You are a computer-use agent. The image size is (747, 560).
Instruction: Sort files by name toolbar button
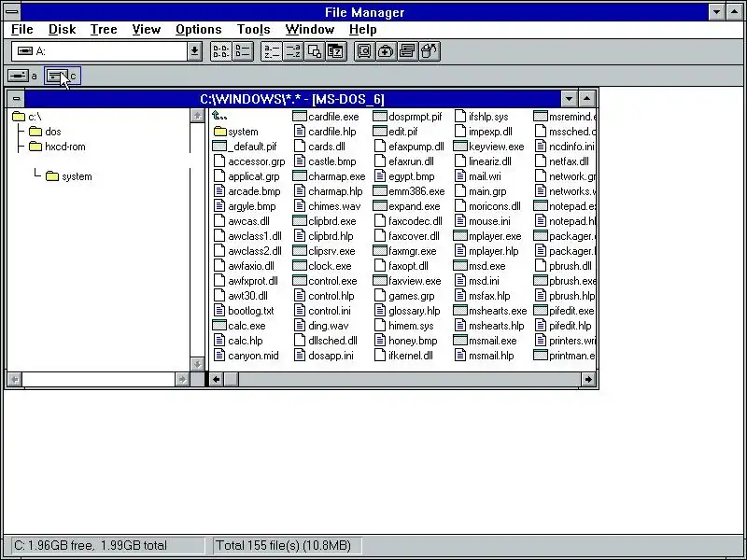[x=272, y=51]
